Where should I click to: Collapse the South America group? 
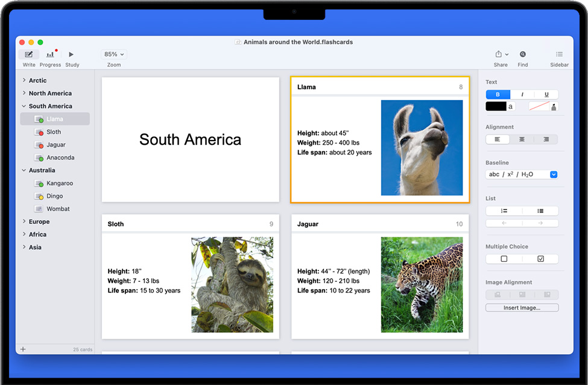(x=24, y=106)
